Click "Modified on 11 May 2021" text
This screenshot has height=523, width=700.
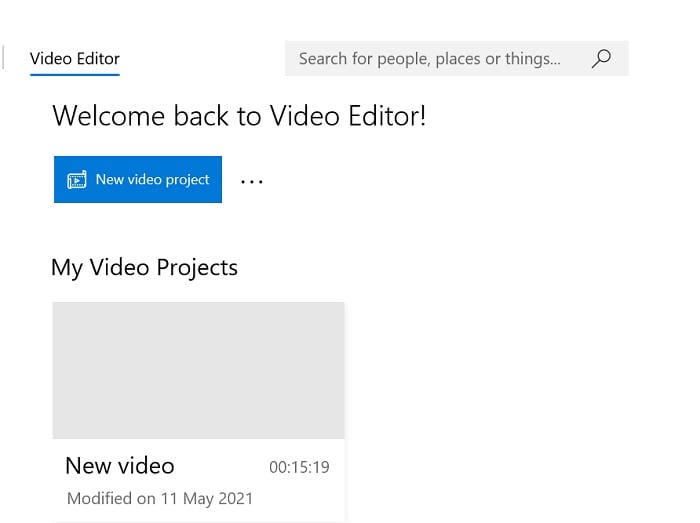point(160,498)
